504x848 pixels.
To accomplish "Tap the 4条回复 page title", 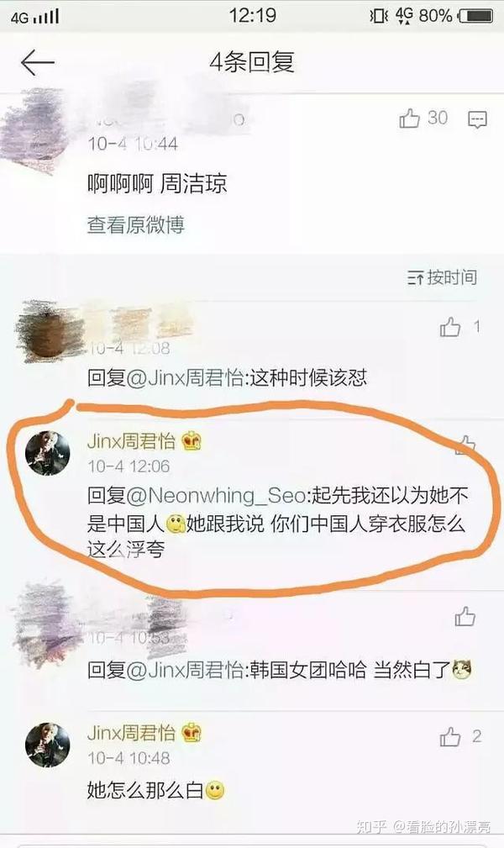I will pos(252,62).
